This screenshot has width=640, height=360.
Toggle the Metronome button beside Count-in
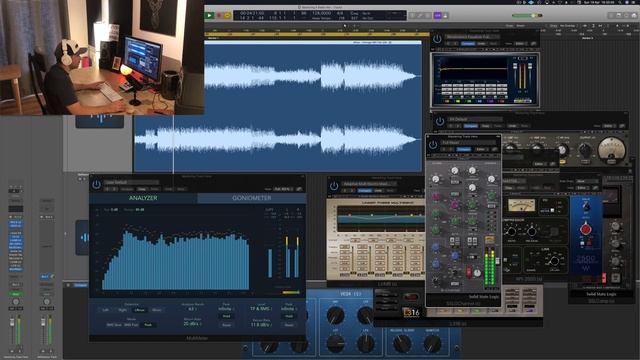(x=445, y=16)
